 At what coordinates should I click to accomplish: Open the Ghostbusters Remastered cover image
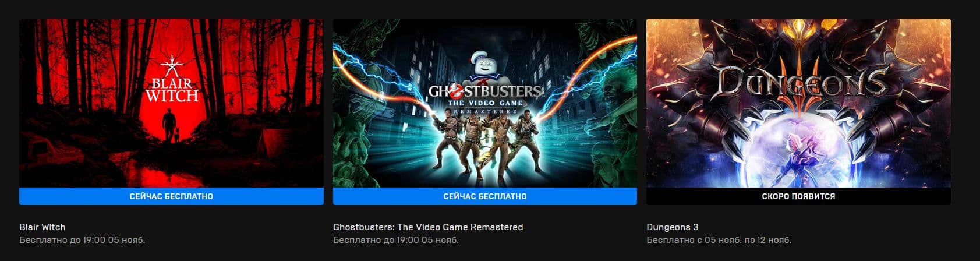point(485,103)
